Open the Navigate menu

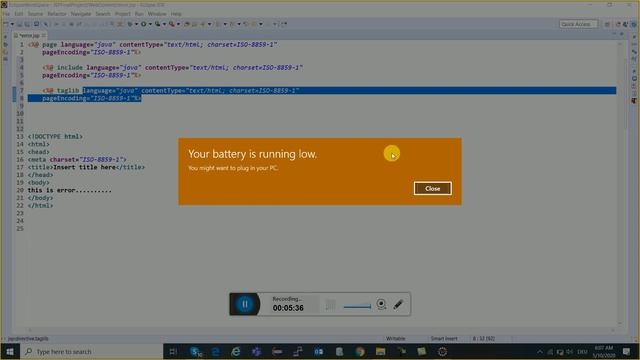pos(81,14)
